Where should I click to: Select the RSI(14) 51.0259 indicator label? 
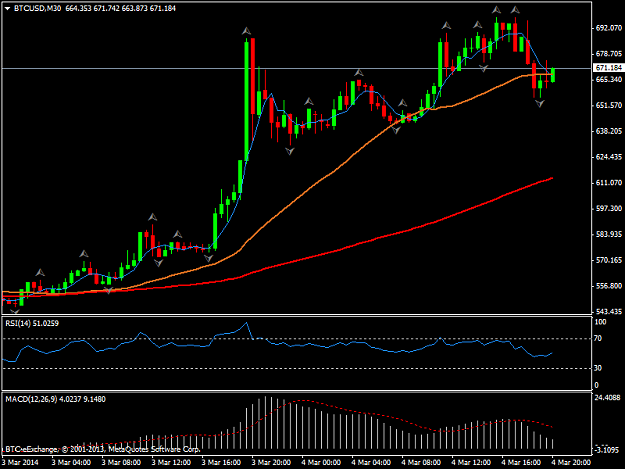32,323
